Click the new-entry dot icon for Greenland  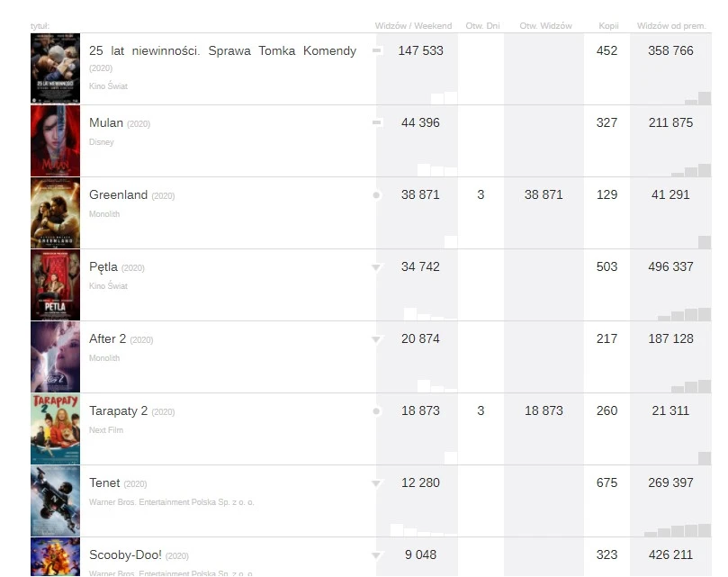click(x=376, y=195)
